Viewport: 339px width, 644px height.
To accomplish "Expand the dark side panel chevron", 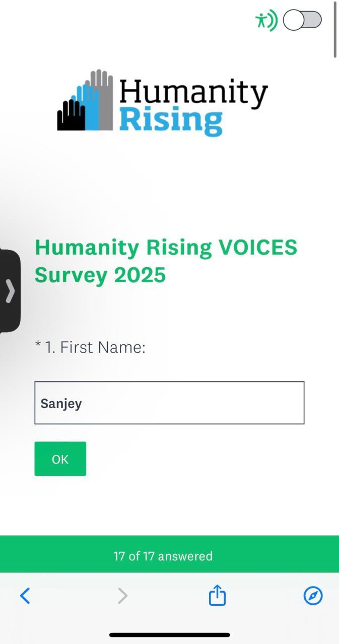I will tap(10, 291).
